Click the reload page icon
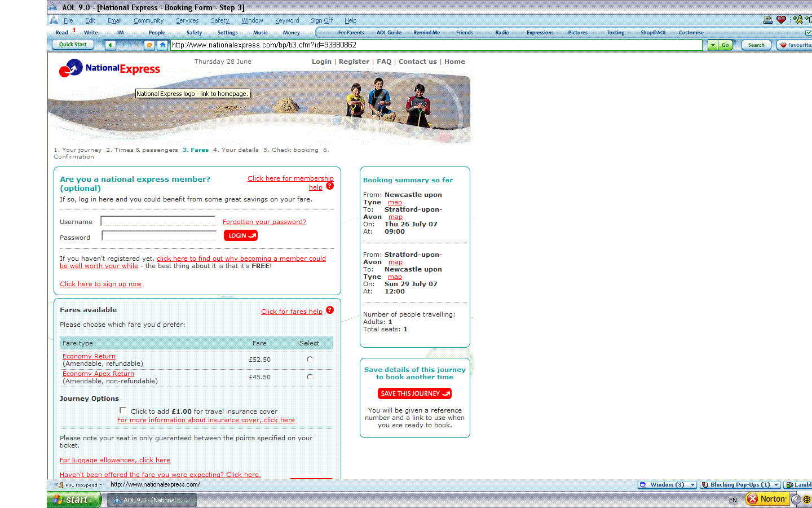 [149, 45]
